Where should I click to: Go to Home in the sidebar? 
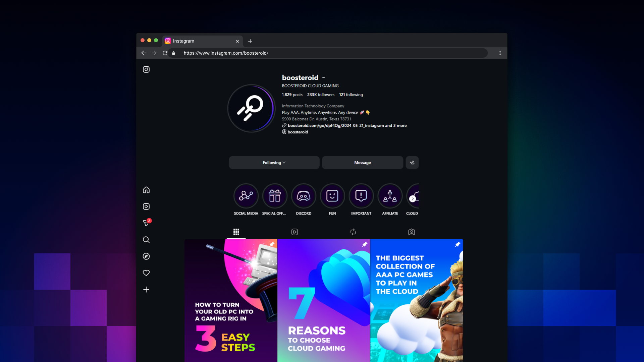point(146,190)
